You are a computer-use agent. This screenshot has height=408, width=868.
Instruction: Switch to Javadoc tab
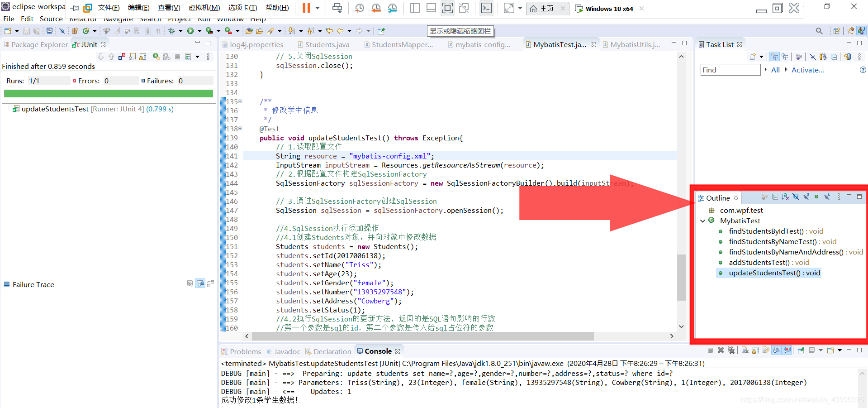[283, 351]
